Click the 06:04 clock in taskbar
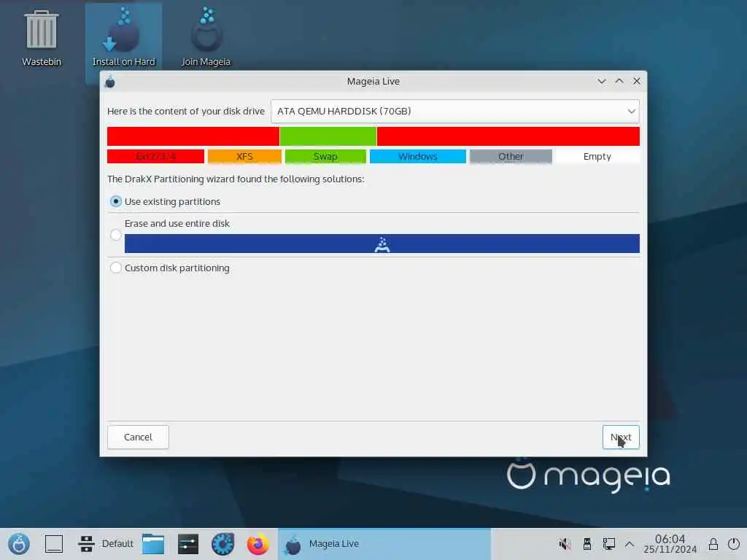 (670, 539)
